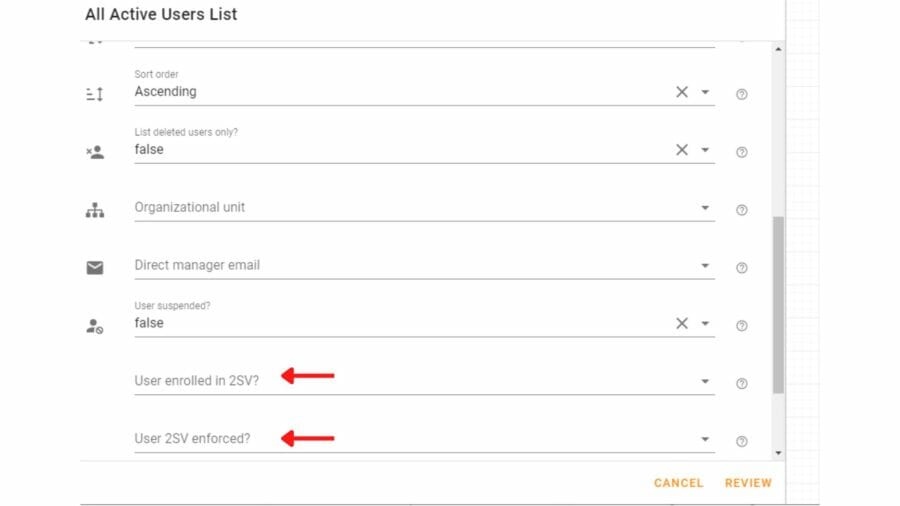Screen dimensions: 900x506
Task: Clear the User suspended false value
Action: tap(681, 323)
